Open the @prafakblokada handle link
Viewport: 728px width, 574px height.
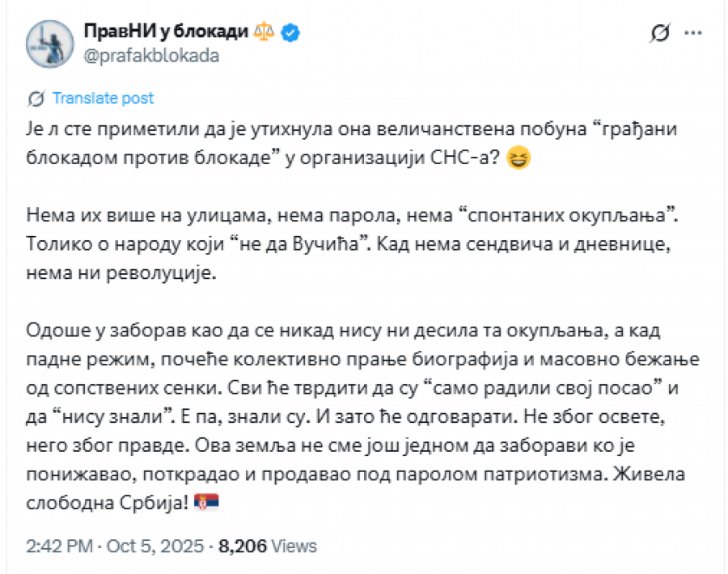click(x=150, y=55)
